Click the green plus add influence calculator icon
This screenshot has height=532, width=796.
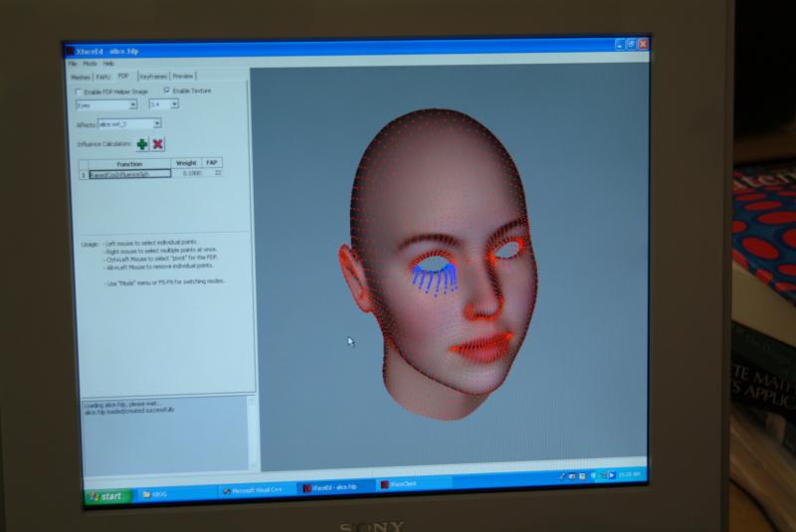(142, 144)
